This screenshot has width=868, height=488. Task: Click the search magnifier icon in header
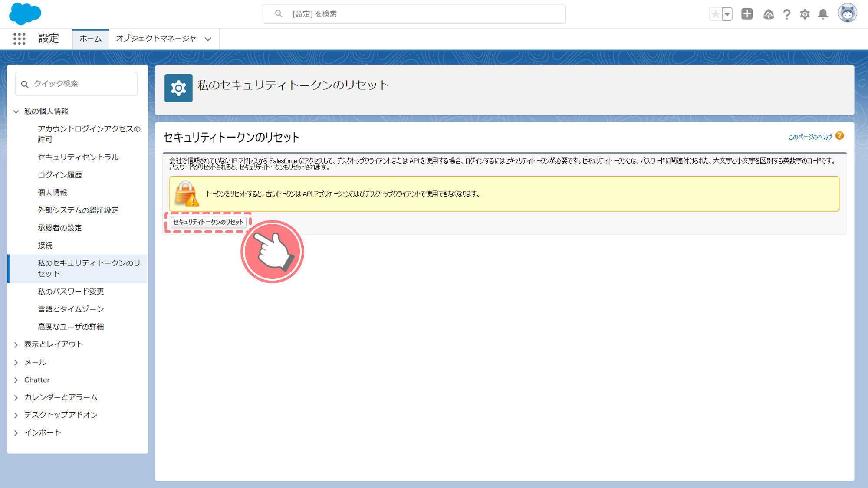tap(279, 14)
